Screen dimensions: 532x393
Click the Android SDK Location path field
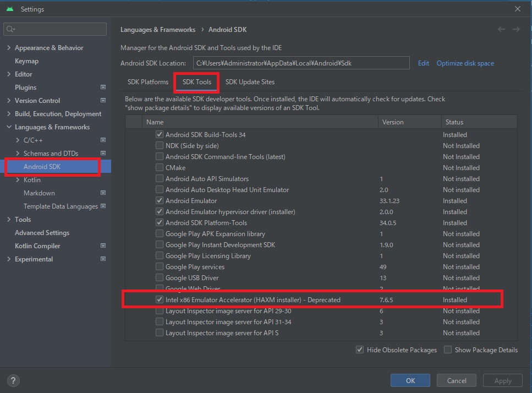point(301,63)
